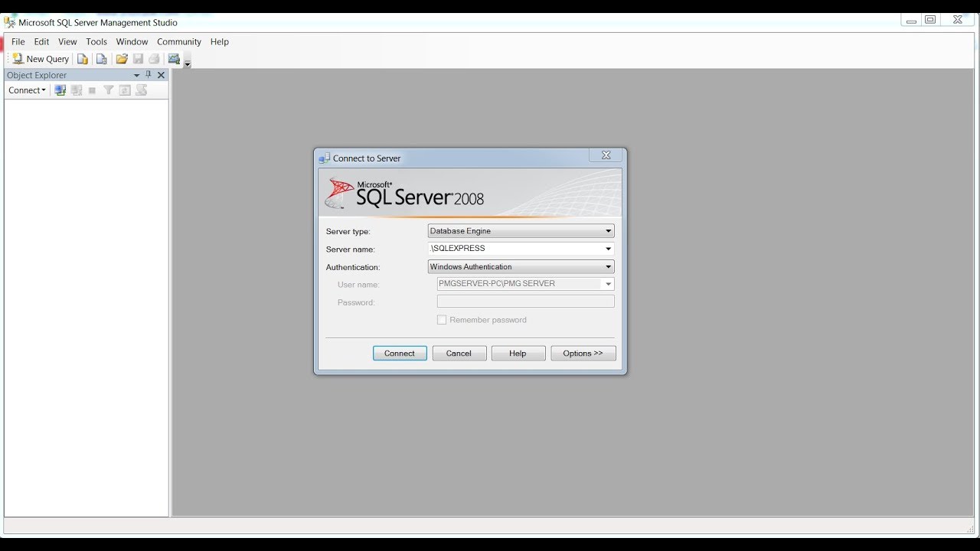This screenshot has height=551, width=980.
Task: Open the Activity Monitor toolbar icon
Action: click(x=174, y=59)
